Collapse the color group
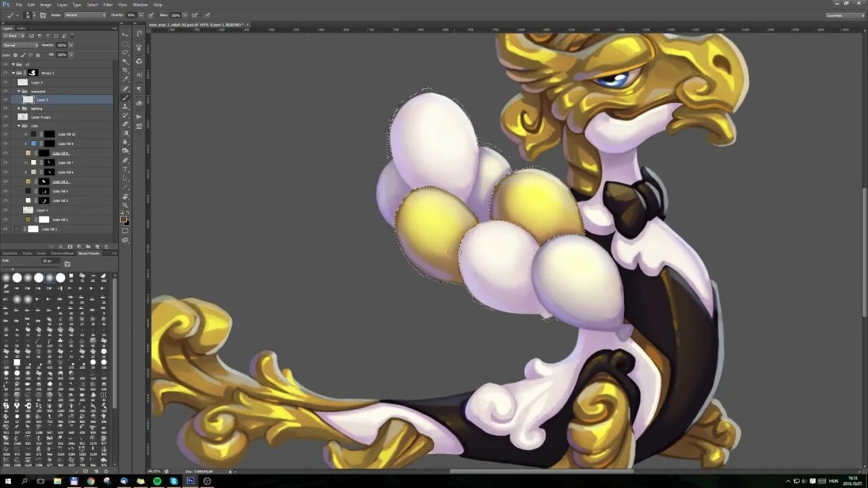 [19, 125]
